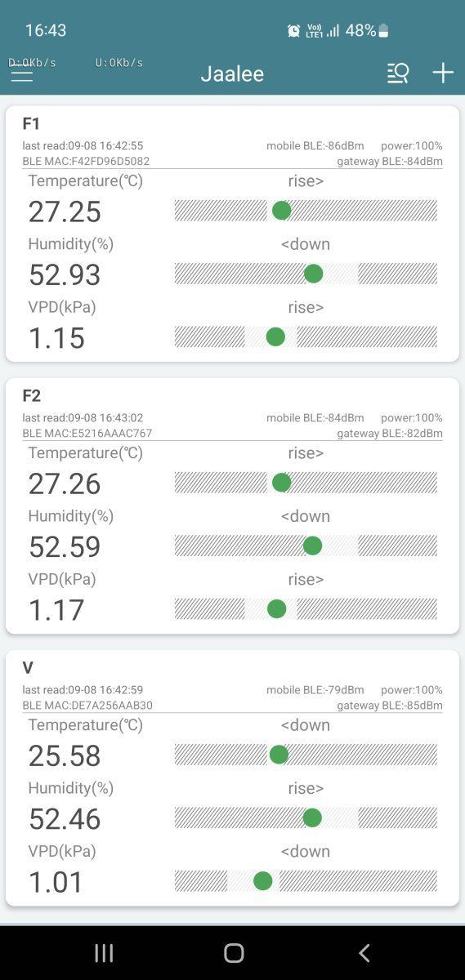Screen dimensions: 465x980
Task: Tap the F2 last read timestamp
Action: click(x=83, y=418)
